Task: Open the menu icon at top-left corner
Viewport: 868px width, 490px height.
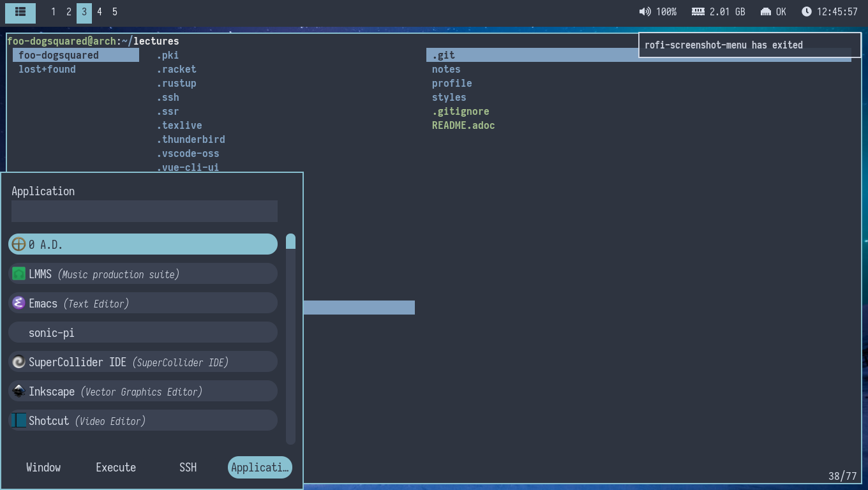Action: coord(20,11)
